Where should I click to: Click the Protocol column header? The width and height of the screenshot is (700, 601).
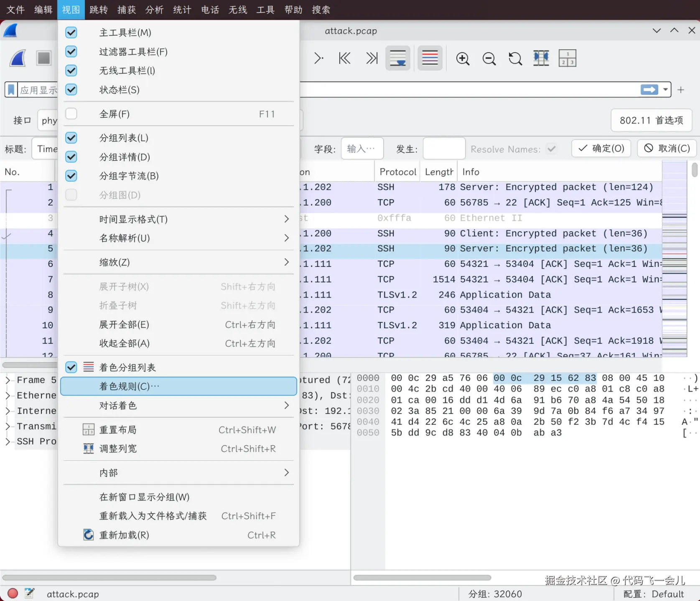pyautogui.click(x=398, y=172)
